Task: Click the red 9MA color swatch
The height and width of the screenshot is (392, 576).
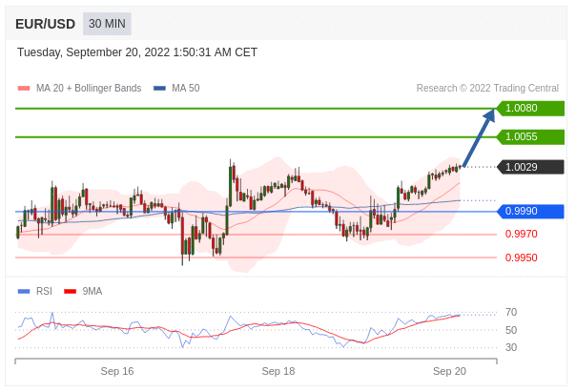Action: 70,292
